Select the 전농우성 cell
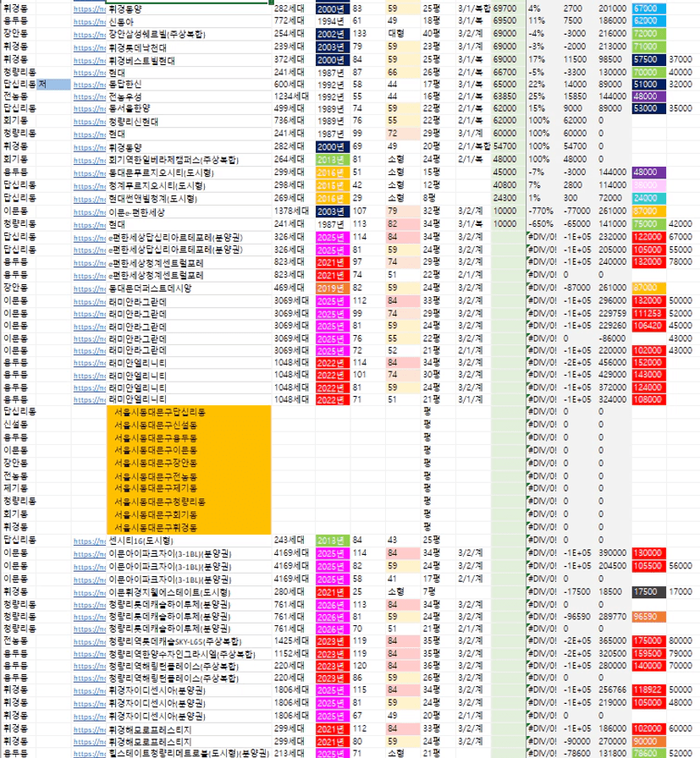Screen dimensions: 700x758 point(189,96)
